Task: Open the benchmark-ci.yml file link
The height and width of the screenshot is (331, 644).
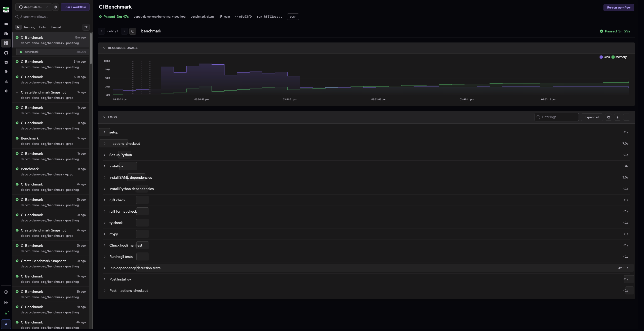Action: (202, 17)
